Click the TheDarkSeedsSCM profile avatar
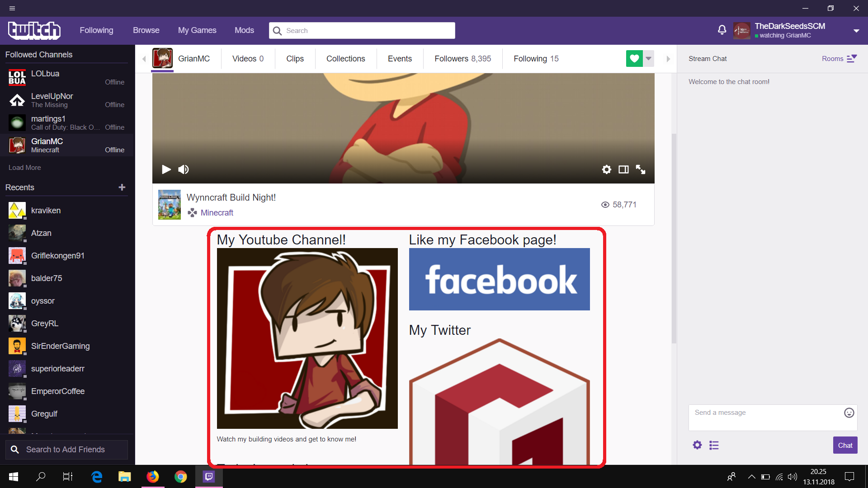868x488 pixels. (741, 31)
